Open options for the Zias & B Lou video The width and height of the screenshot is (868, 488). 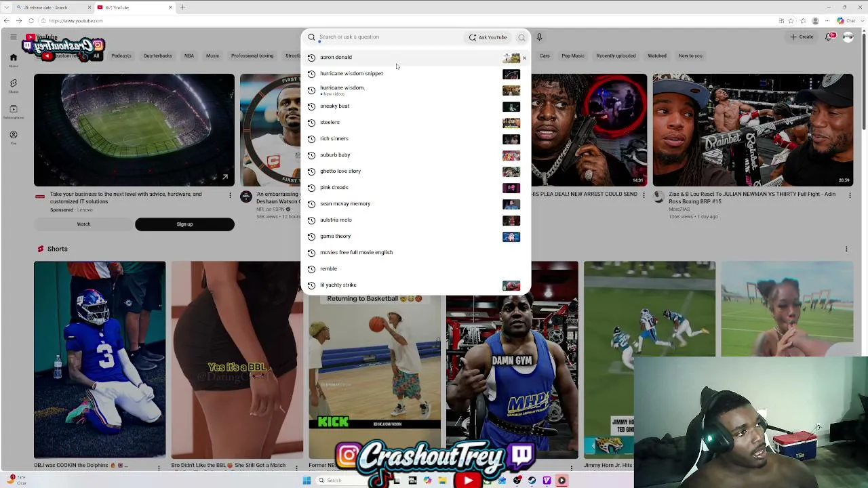click(x=850, y=195)
